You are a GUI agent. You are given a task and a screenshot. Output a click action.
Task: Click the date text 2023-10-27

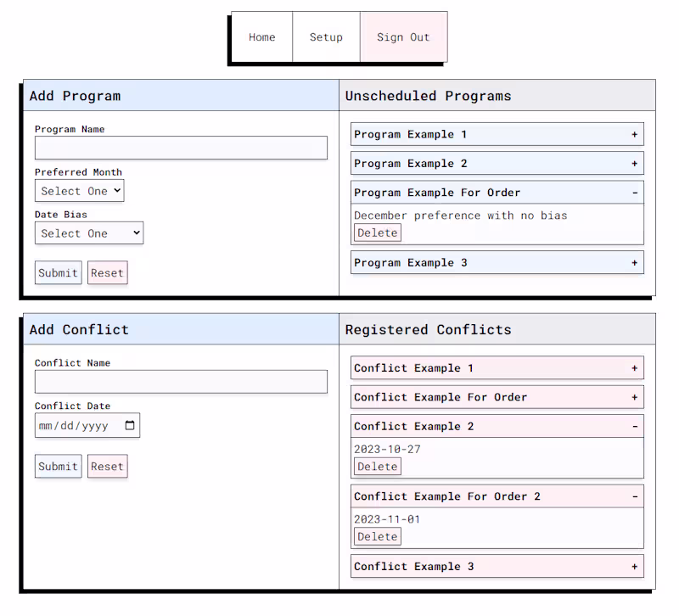(x=387, y=450)
